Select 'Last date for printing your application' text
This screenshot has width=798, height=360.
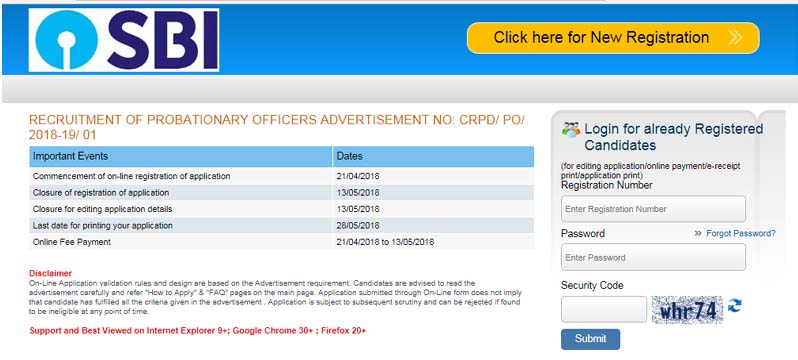coord(102,226)
